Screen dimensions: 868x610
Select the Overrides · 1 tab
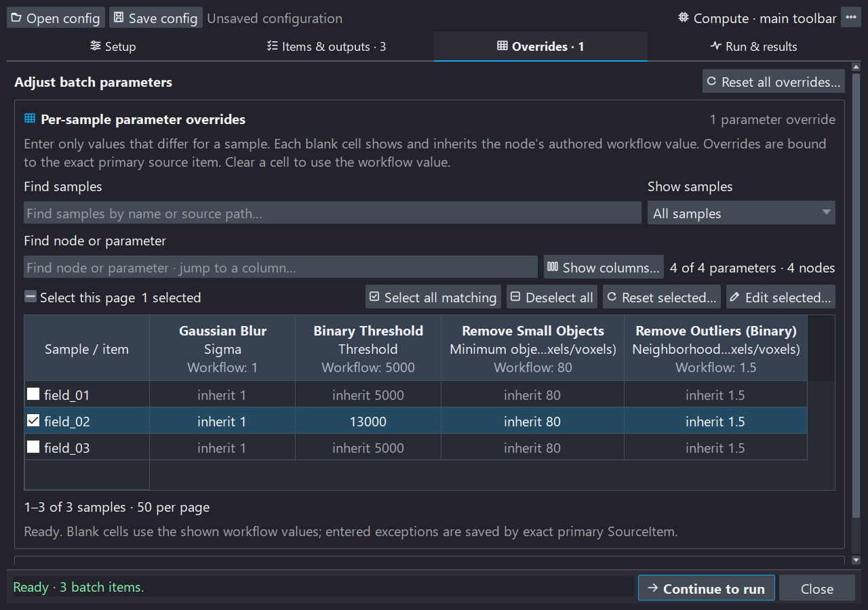pos(540,46)
